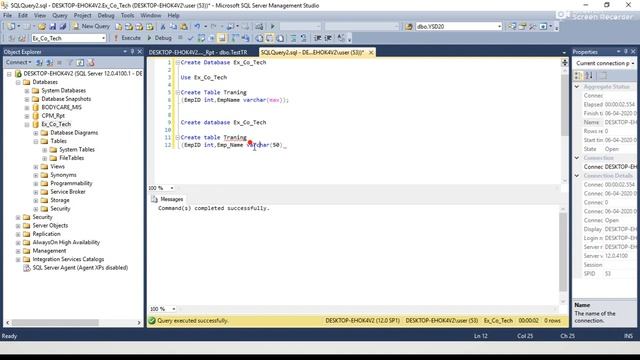Switch output to Results to Text
Screen dimensions: 640x360
[x=259, y=38]
